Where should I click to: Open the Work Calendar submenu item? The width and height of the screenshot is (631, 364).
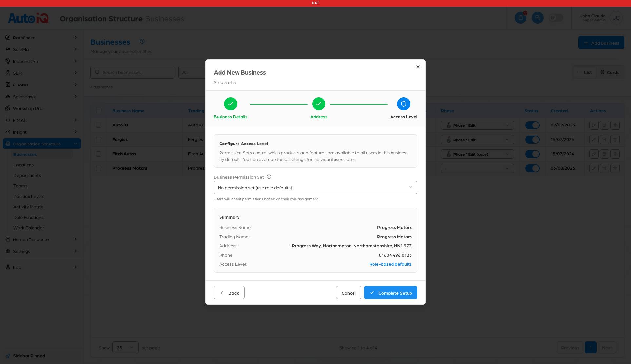[29, 228]
